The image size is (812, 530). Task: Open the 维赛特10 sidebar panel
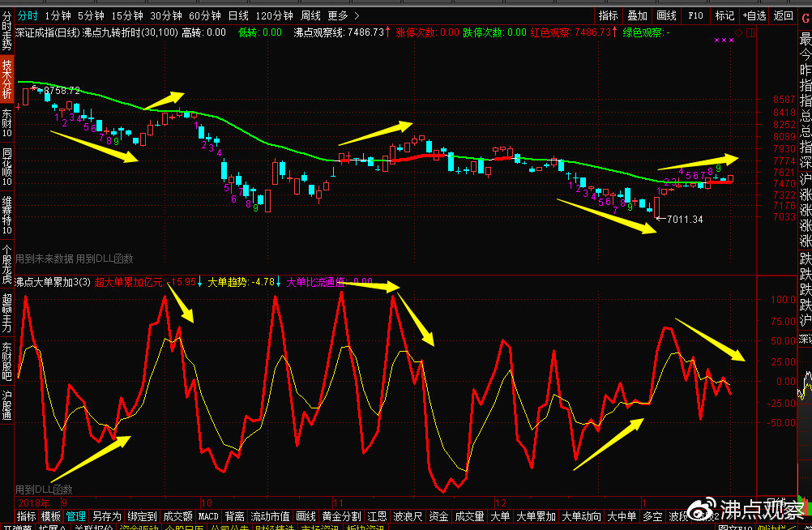tap(7, 215)
